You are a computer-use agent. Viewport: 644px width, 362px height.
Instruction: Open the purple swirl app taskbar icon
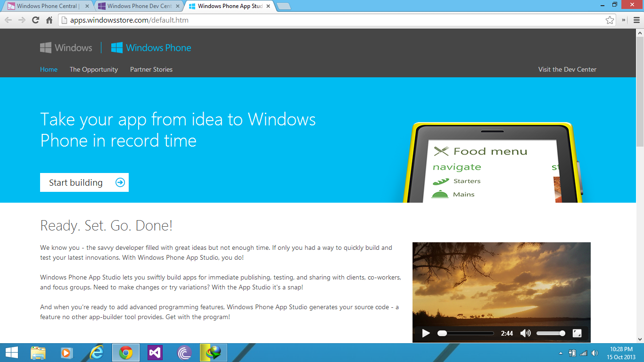[x=184, y=353]
